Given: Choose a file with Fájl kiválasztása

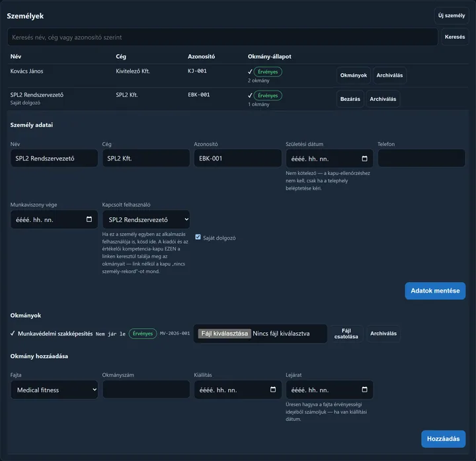Looking at the screenshot, I should coord(225,334).
